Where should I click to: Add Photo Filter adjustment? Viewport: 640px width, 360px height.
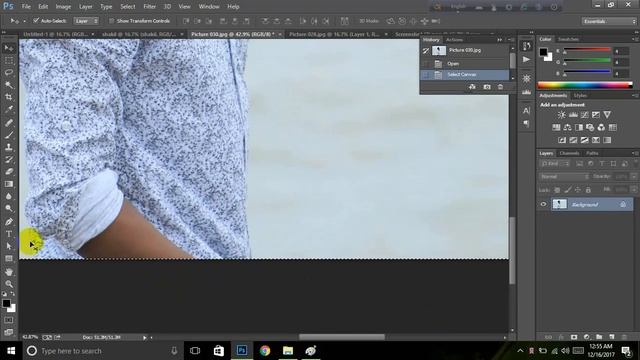(590, 128)
